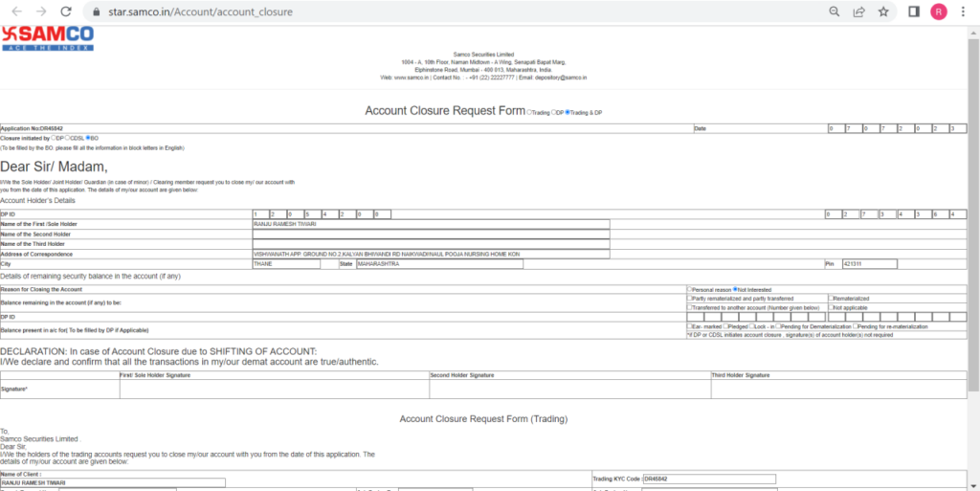Check 'Partly rematerialized and partly transferred'

pos(690,299)
